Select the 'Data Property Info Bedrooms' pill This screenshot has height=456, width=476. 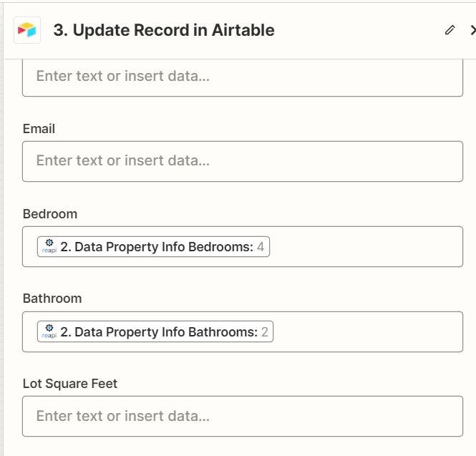(153, 246)
